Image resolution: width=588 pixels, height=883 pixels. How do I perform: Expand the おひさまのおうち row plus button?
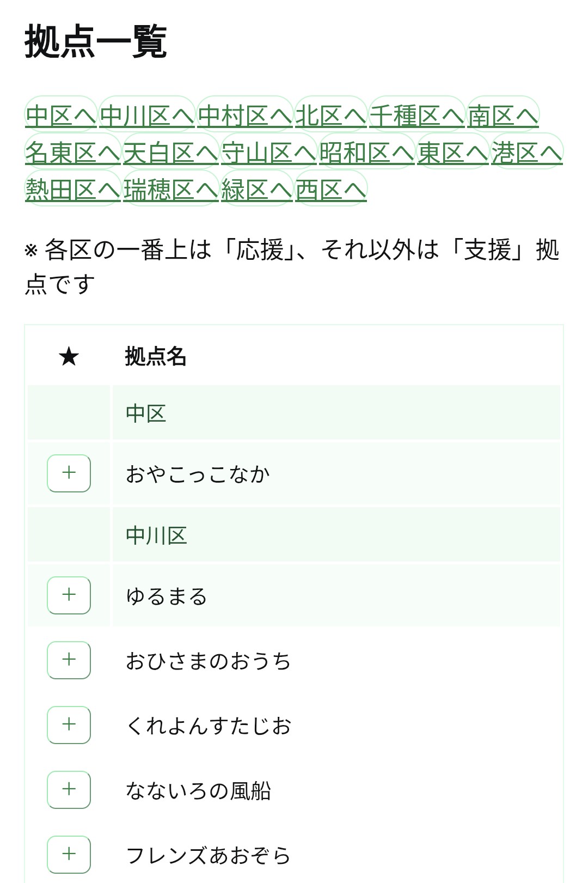(69, 660)
